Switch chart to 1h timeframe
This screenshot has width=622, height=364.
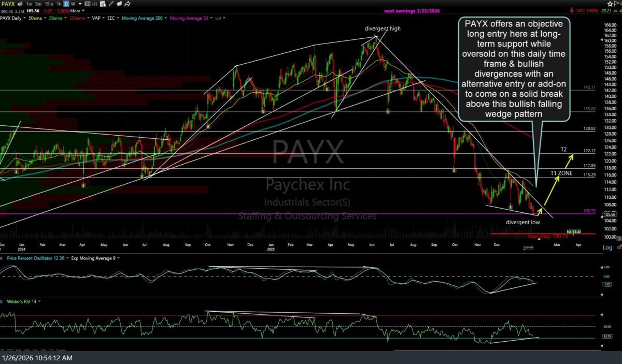[x=58, y=4]
